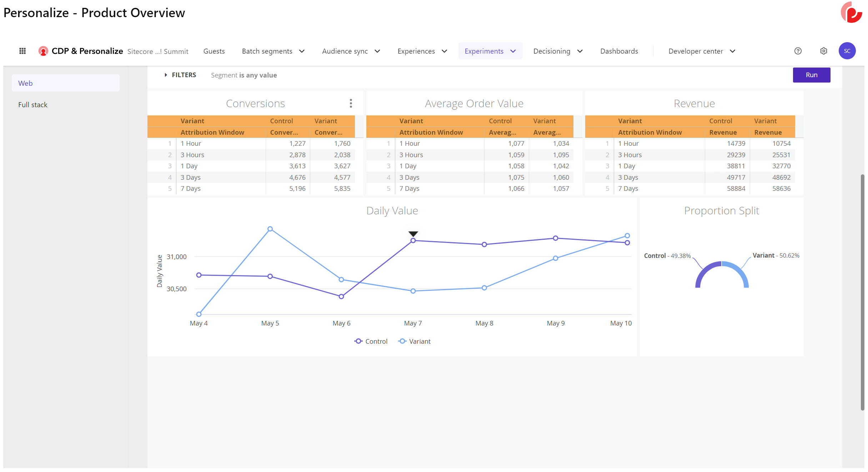Open the help question mark icon
The height and width of the screenshot is (472, 868).
coord(798,51)
